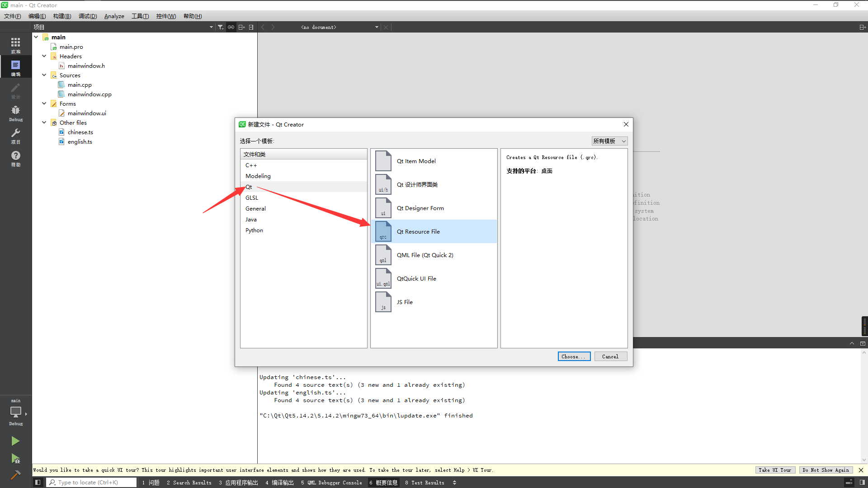The width and height of the screenshot is (868, 488).
Task: Toggle left sidebar visibility button
Action: [x=38, y=482]
